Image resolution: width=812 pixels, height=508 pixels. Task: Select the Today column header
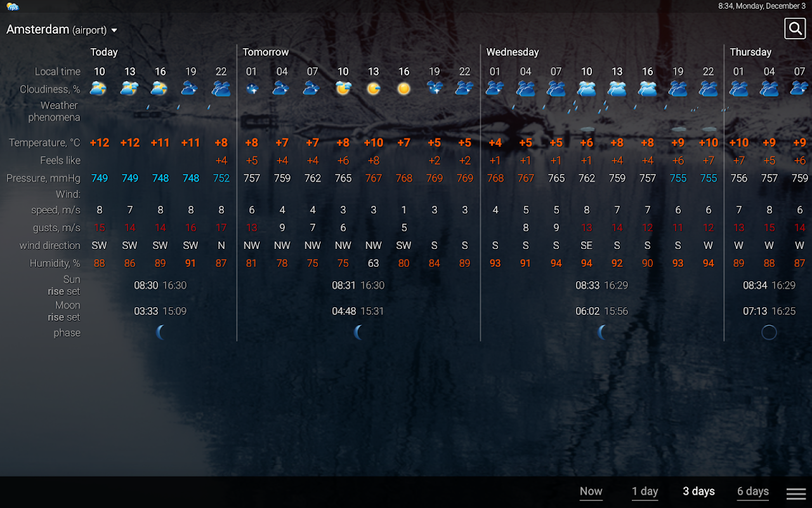point(104,52)
